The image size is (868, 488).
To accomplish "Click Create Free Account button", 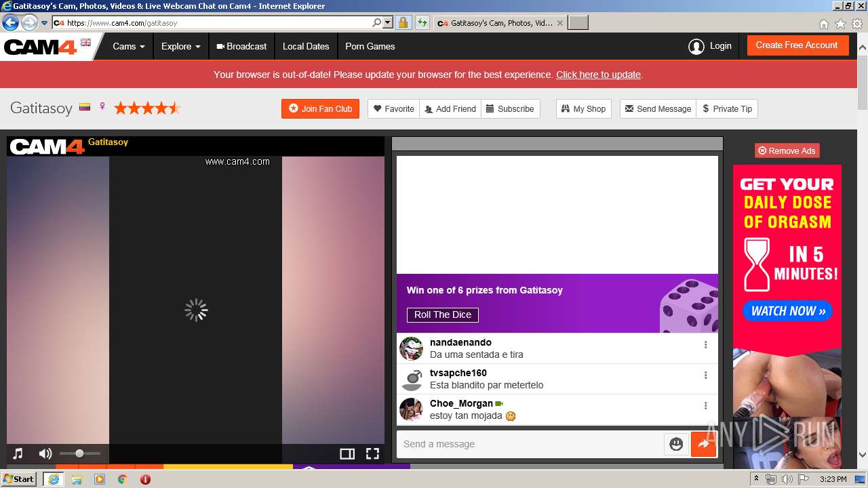I will 797,45.
